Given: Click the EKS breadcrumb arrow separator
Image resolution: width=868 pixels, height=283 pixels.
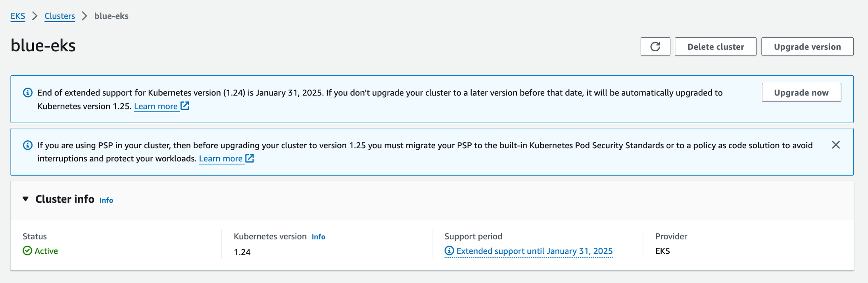Looking at the screenshot, I should pyautogui.click(x=34, y=16).
